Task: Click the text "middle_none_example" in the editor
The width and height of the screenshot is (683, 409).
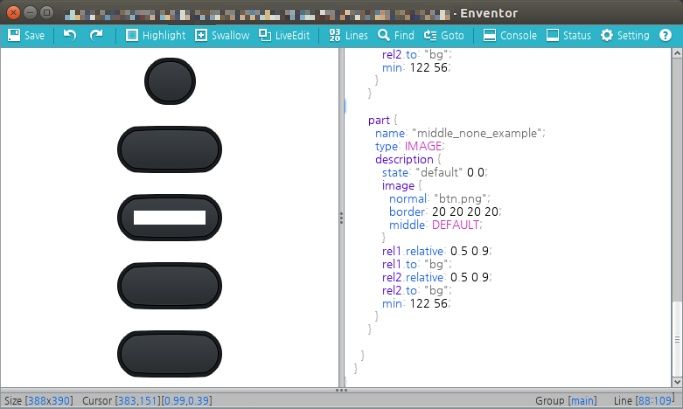Action: (x=477, y=133)
